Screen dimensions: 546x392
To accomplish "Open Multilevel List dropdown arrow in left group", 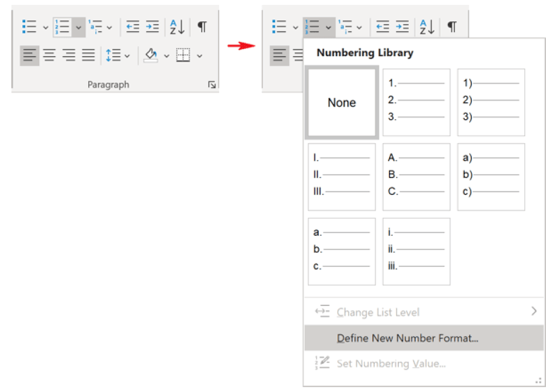I will [110, 27].
